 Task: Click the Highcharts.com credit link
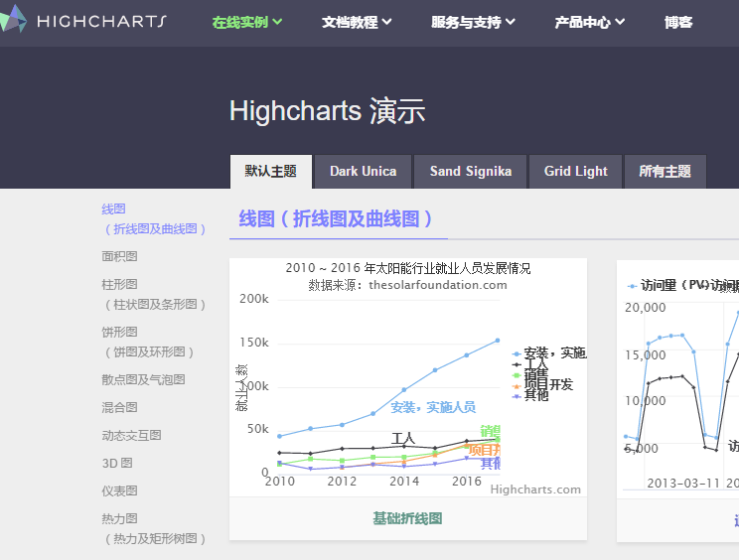(535, 490)
